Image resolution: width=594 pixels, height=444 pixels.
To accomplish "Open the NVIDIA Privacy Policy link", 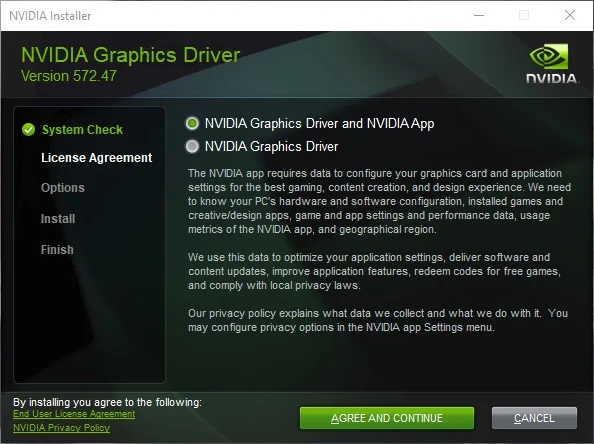I will [x=61, y=428].
